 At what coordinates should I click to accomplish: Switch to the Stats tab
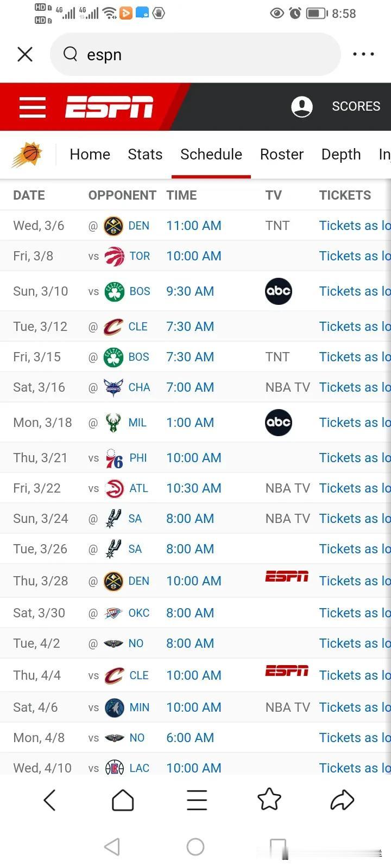click(145, 155)
